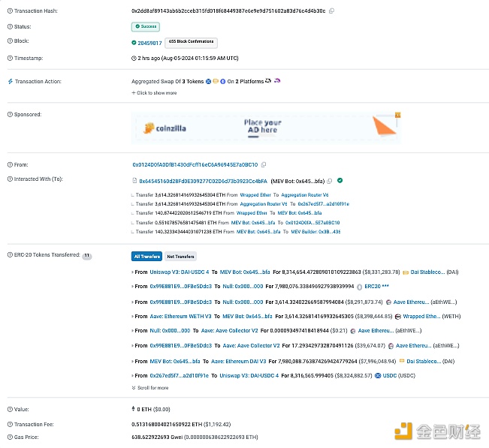Expand transfer row for 17.293429 aEthWETH

pos(132,346)
